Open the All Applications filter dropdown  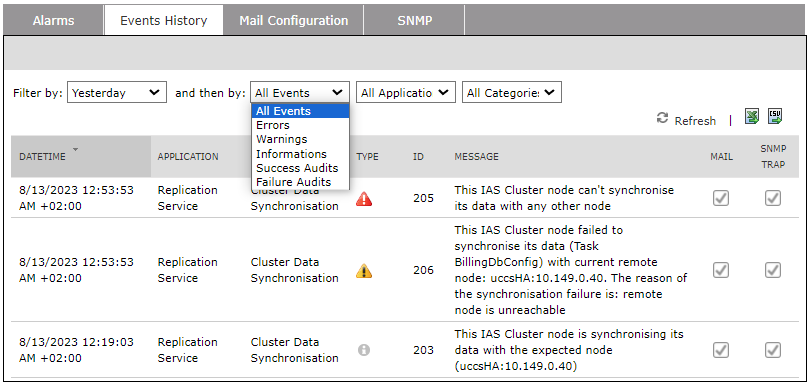click(x=405, y=93)
